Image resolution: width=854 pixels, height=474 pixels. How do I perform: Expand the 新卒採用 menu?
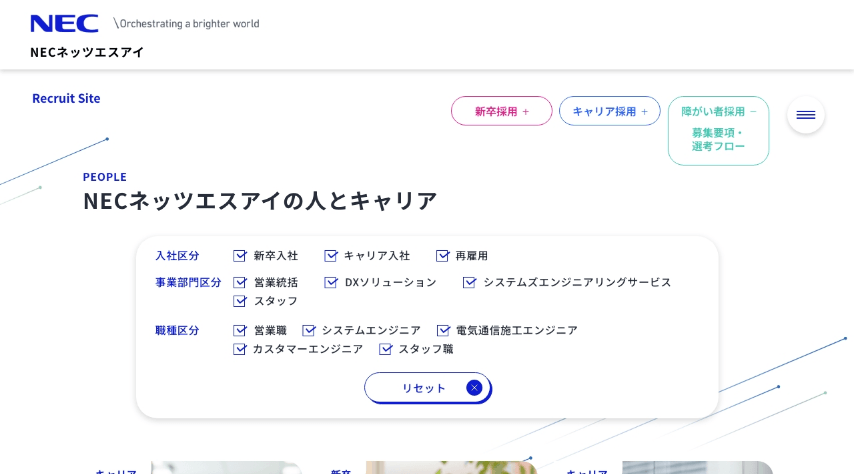click(x=502, y=111)
